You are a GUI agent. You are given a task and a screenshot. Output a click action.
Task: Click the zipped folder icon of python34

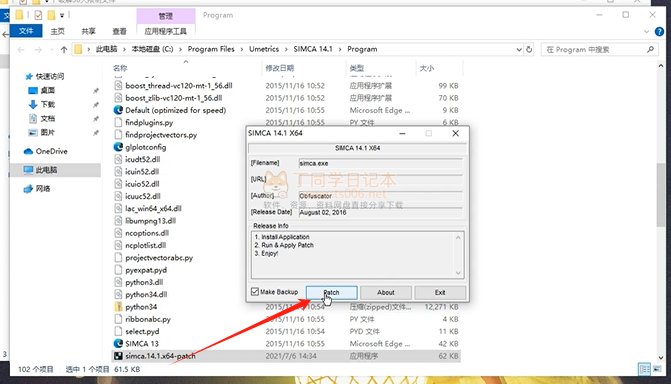118,307
